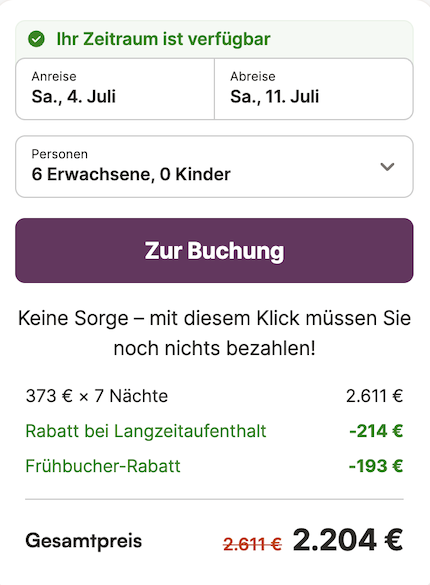This screenshot has width=430, height=585.
Task: Open the 6 Erwachsene, 0 Kinder selector
Action: [214, 166]
